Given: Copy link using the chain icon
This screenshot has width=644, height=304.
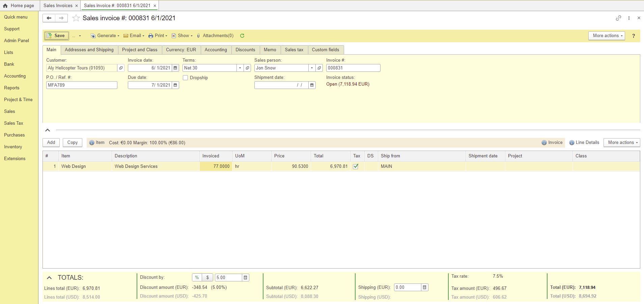Looking at the screenshot, I should (618, 18).
